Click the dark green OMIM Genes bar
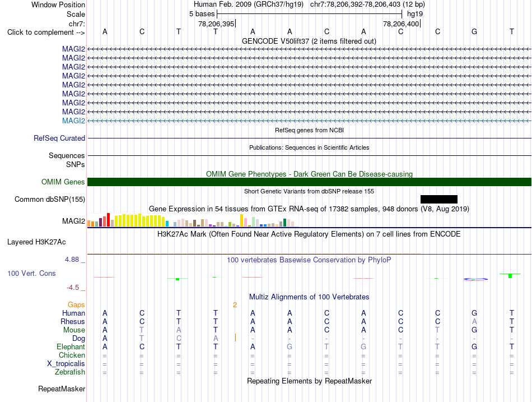 (x=309, y=182)
